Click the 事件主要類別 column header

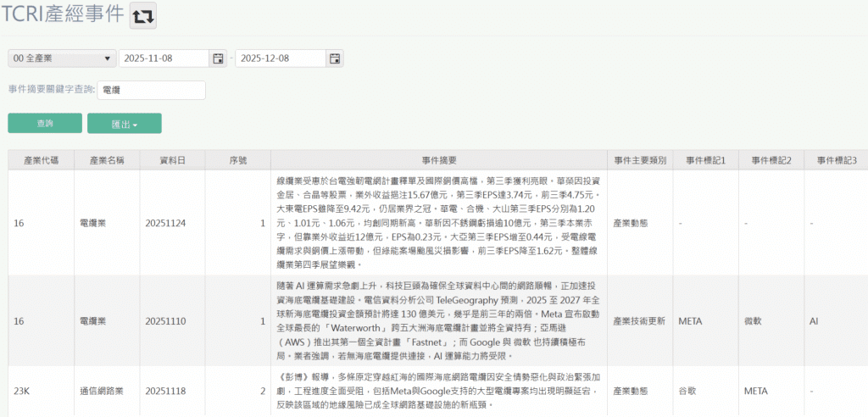[x=640, y=160]
